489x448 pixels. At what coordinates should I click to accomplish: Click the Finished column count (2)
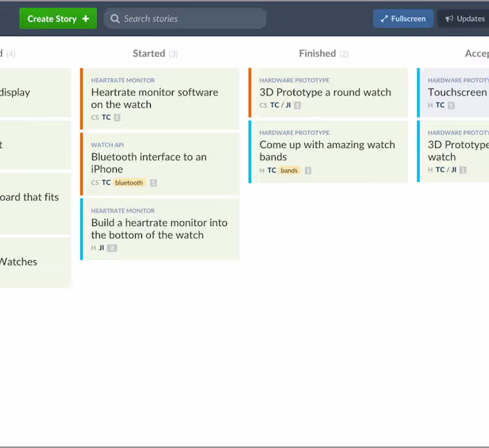point(344,54)
